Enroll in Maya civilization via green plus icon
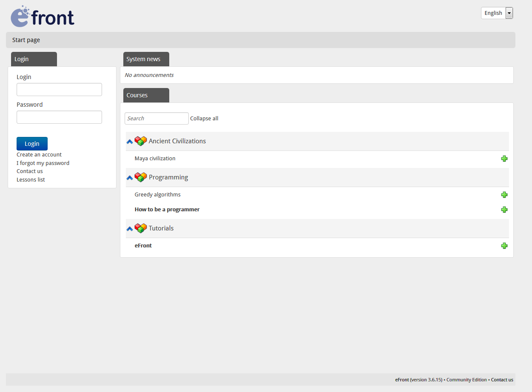Viewport: 532px width, 392px height. pos(504,158)
